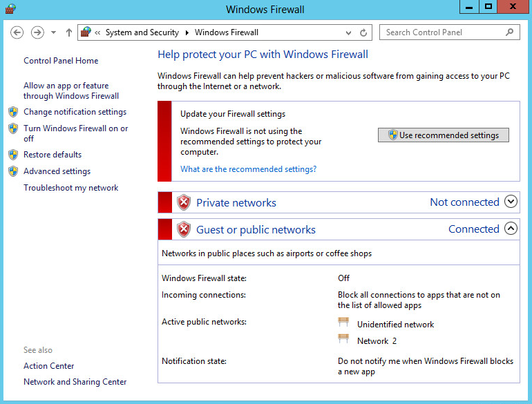
Task: Click red shield icon on public networks
Action: 184,230
